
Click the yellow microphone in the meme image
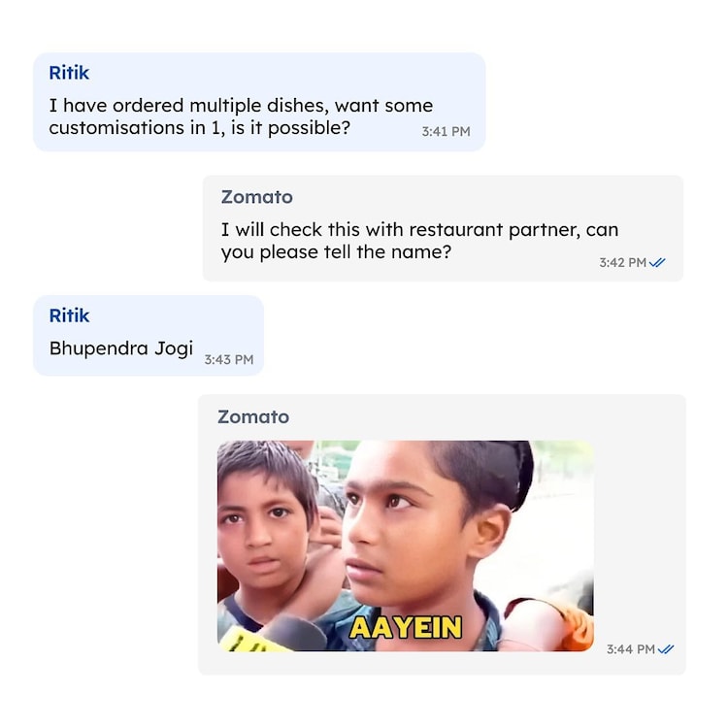248,640
